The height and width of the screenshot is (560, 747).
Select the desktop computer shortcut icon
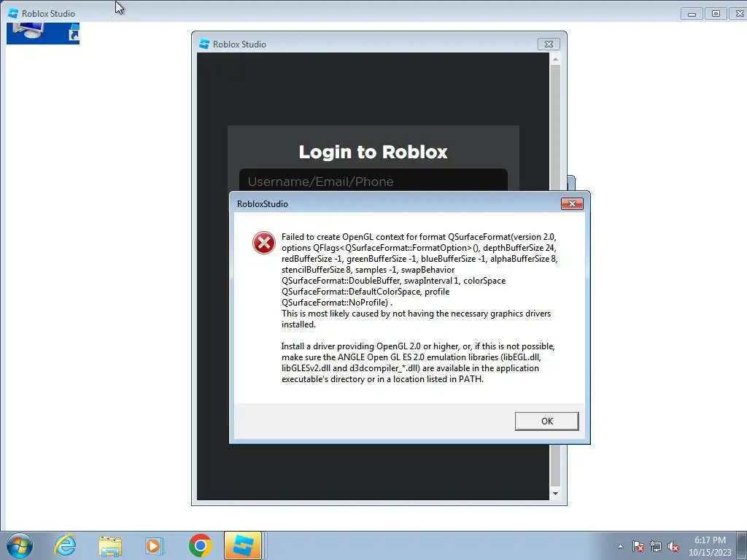[x=43, y=34]
